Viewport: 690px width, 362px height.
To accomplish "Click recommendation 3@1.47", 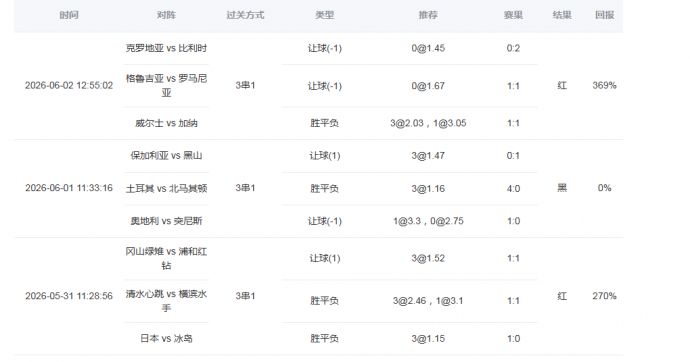I will 428,156.
